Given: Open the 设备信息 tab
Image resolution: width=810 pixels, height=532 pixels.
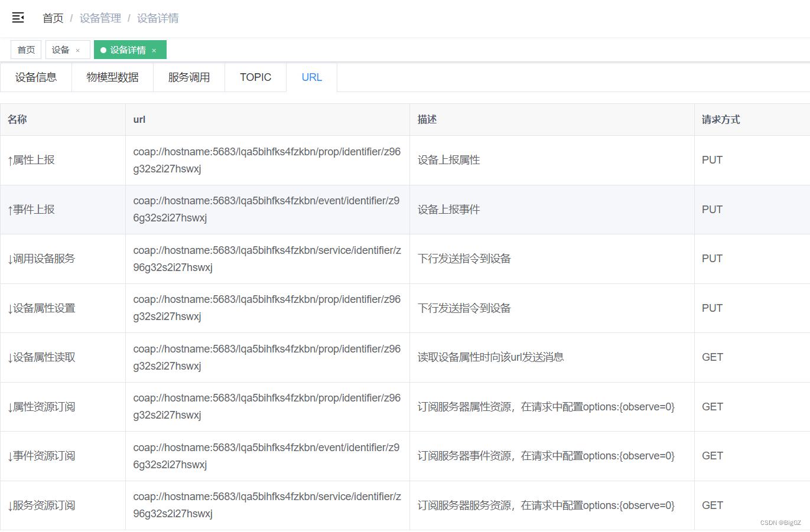Looking at the screenshot, I should tap(36, 77).
